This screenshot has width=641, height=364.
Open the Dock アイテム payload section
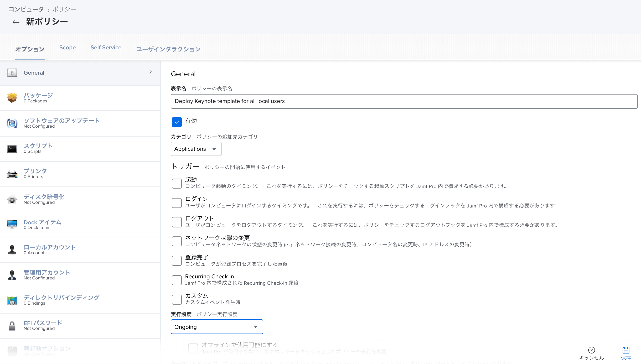click(x=80, y=225)
